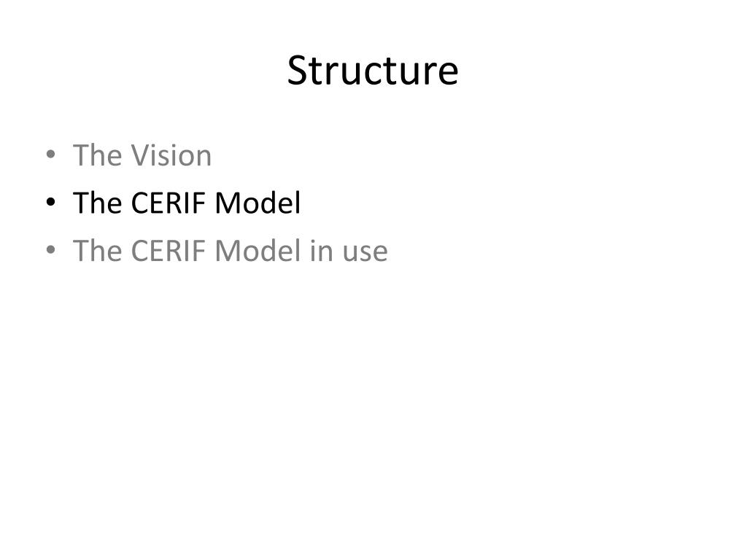747x560 pixels.
Task: Click the black bullet dot before The CERIF Model
Action: click(x=50, y=202)
